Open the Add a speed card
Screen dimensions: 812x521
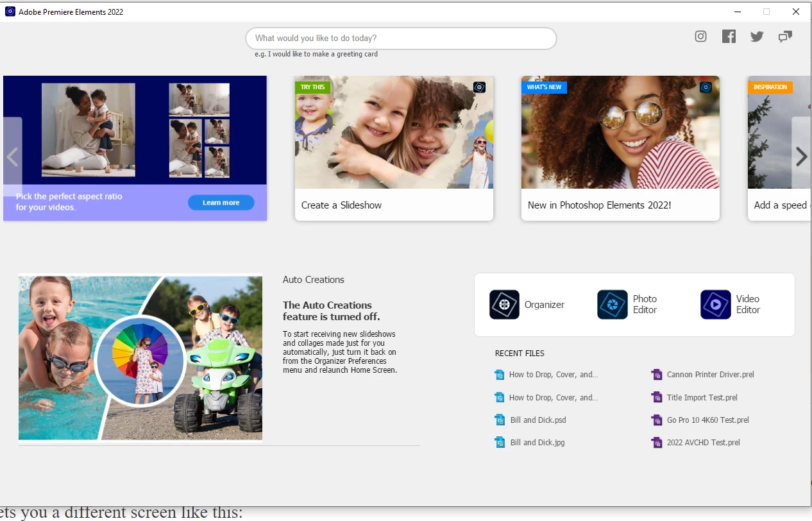[779, 148]
